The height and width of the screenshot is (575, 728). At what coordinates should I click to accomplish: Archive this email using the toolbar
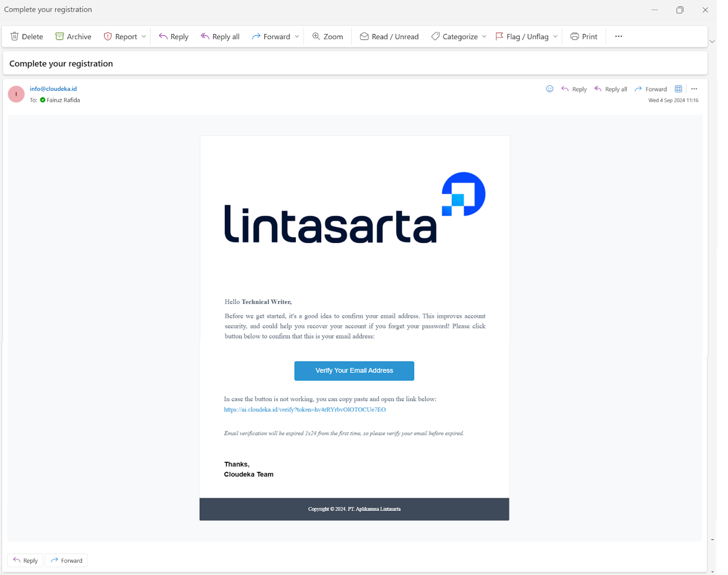pyautogui.click(x=73, y=36)
